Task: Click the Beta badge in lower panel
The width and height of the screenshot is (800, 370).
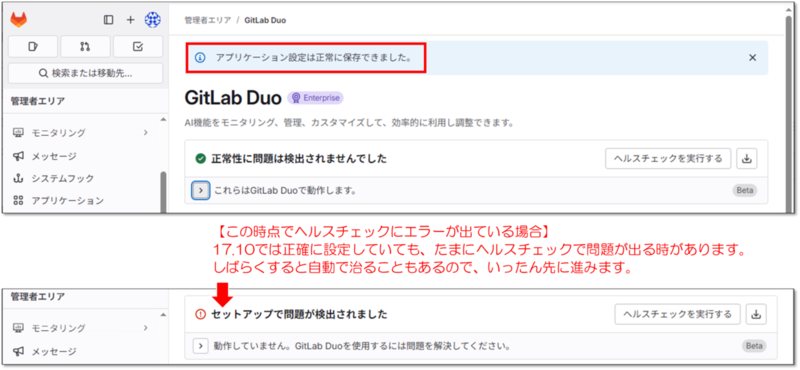Action: 754,346
